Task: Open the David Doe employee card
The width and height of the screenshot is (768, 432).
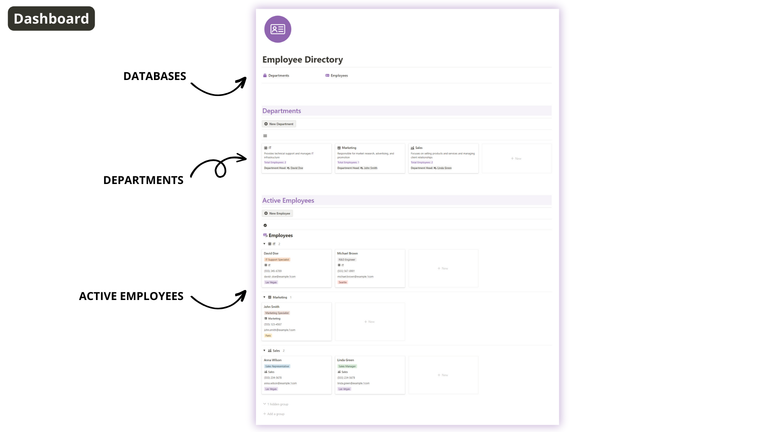Action: tap(297, 268)
